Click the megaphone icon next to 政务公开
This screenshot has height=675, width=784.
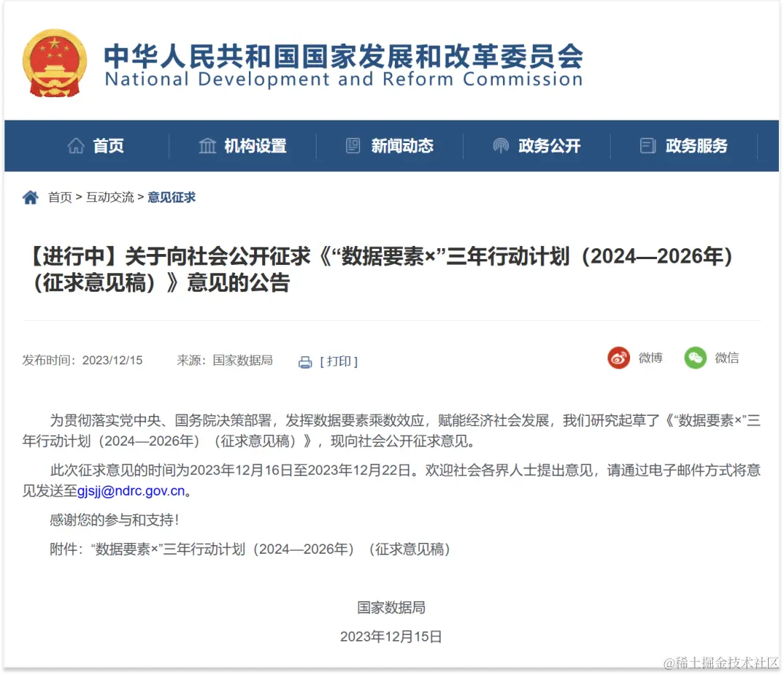500,145
